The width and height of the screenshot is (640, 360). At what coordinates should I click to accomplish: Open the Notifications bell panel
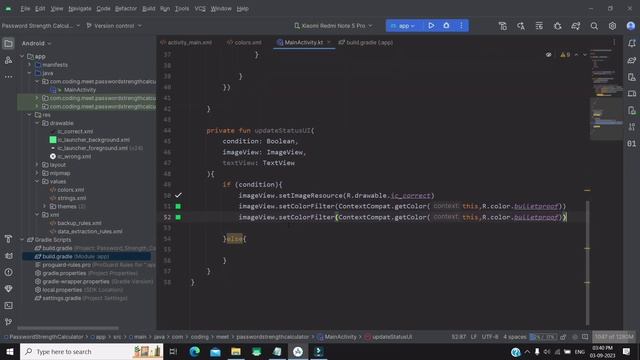(631, 43)
